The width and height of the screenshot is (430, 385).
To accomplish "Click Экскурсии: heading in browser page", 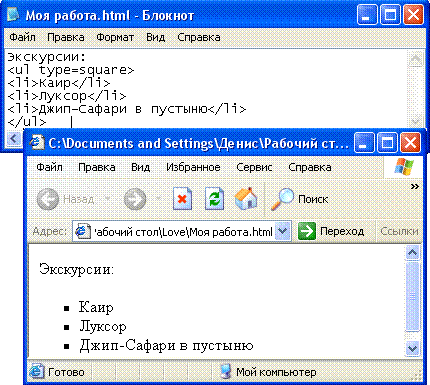I will 77,269.
